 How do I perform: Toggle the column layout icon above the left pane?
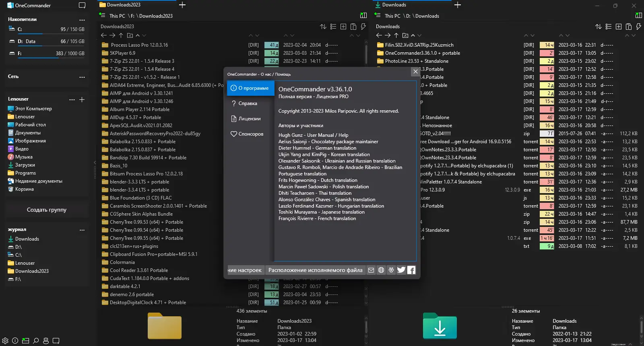coord(363,15)
